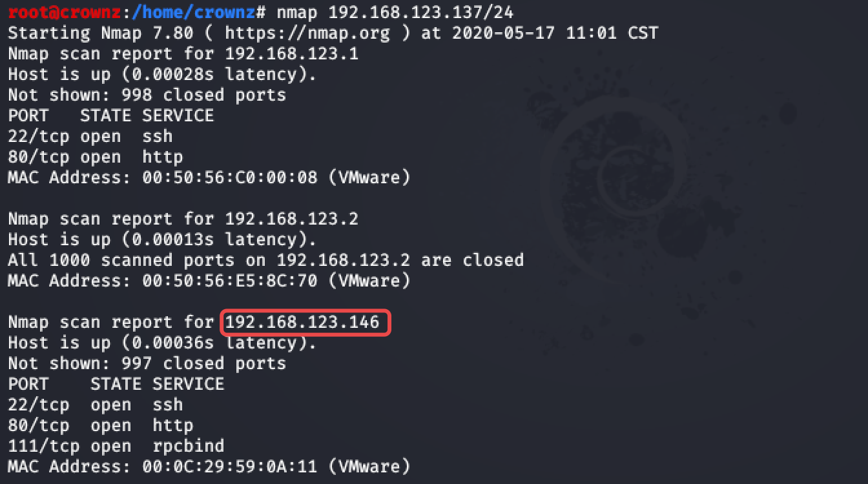This screenshot has height=484, width=868.
Task: Click the 'Host is up (0.00013s latency)' line
Action: (163, 239)
